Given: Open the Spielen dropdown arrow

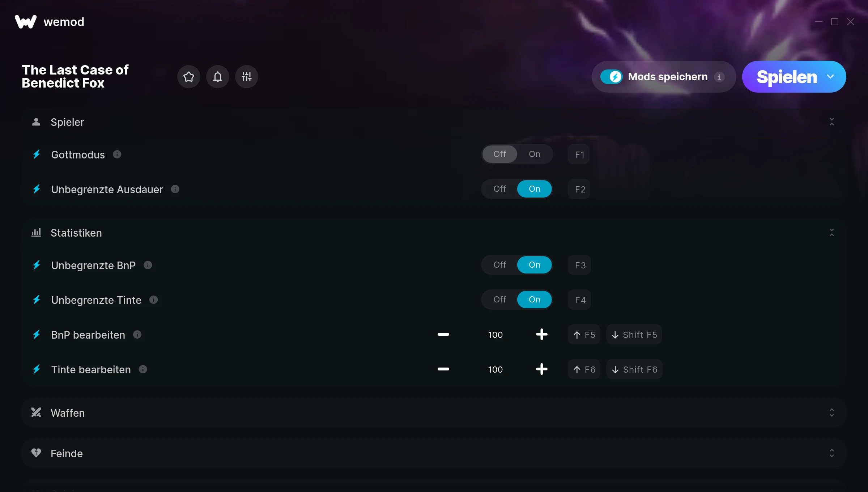Looking at the screenshot, I should 830,77.
